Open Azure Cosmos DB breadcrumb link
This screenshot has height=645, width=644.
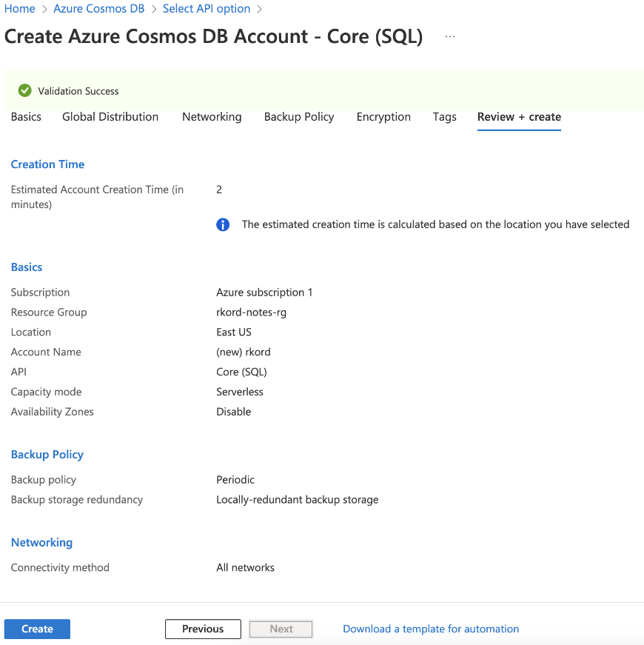point(98,9)
